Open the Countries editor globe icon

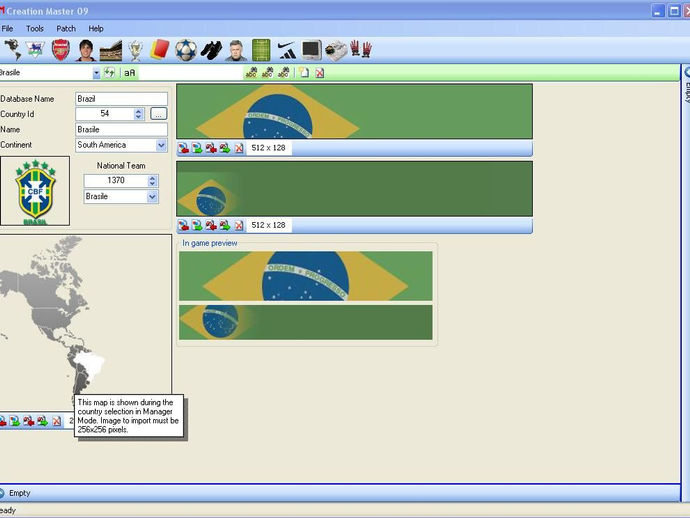click(x=13, y=50)
